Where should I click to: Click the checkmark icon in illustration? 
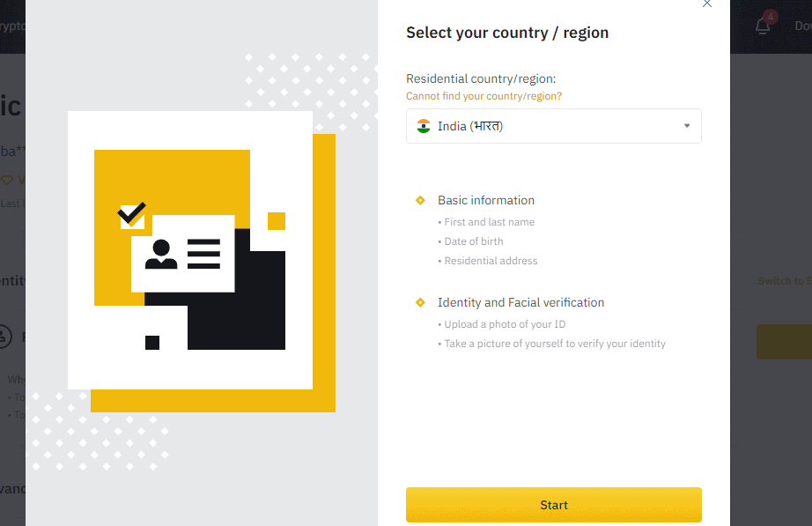point(132,215)
